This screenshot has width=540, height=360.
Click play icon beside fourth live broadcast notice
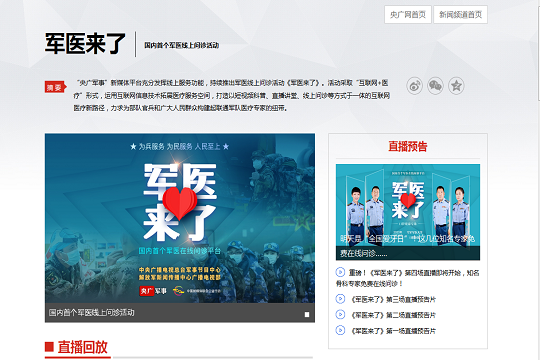point(340,272)
